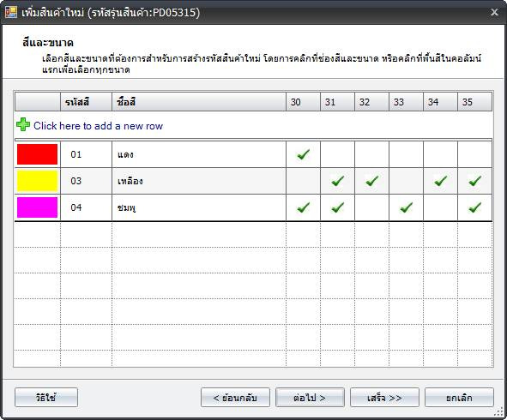Viewport: 507px width, 420px height.
Task: Click the size 30 column header
Action: 303,102
